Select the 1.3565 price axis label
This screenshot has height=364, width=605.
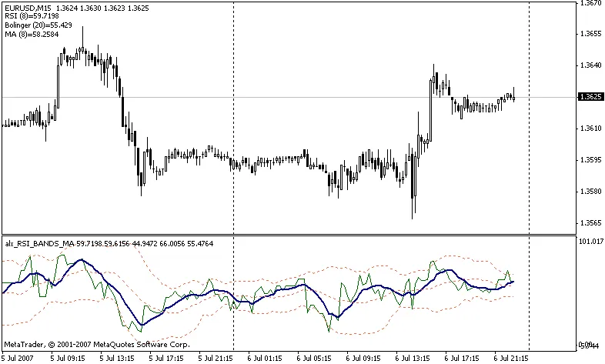[590, 223]
